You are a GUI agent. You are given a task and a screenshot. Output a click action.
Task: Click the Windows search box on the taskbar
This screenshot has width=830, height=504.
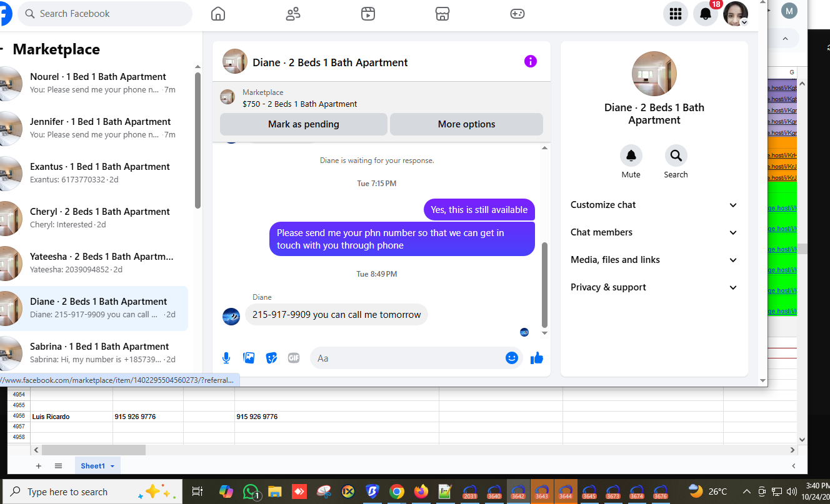click(x=92, y=492)
